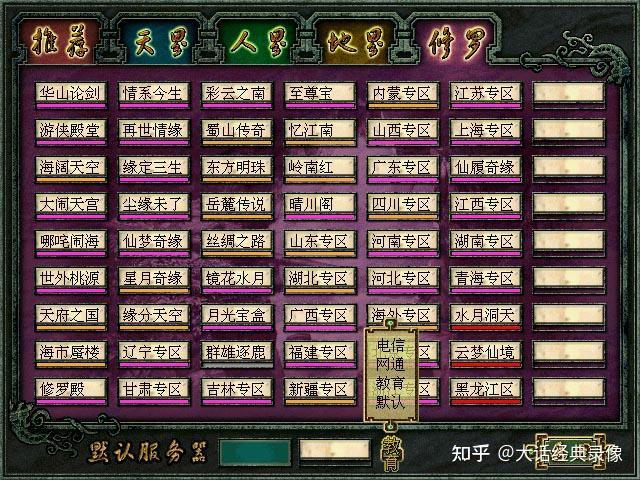
Task: Expand the 教育 network selector at bottom
Action: click(391, 452)
